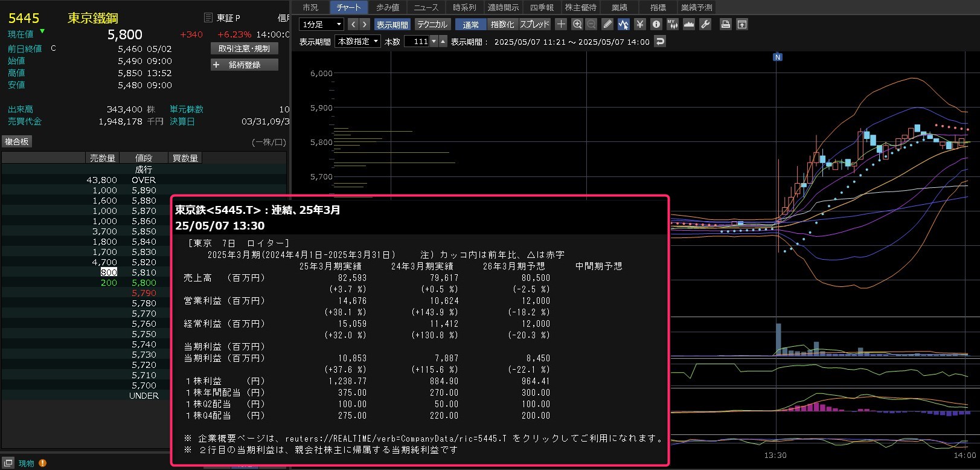The image size is (980, 470).
Task: Open chart settings wrench icon
Action: coord(705,24)
